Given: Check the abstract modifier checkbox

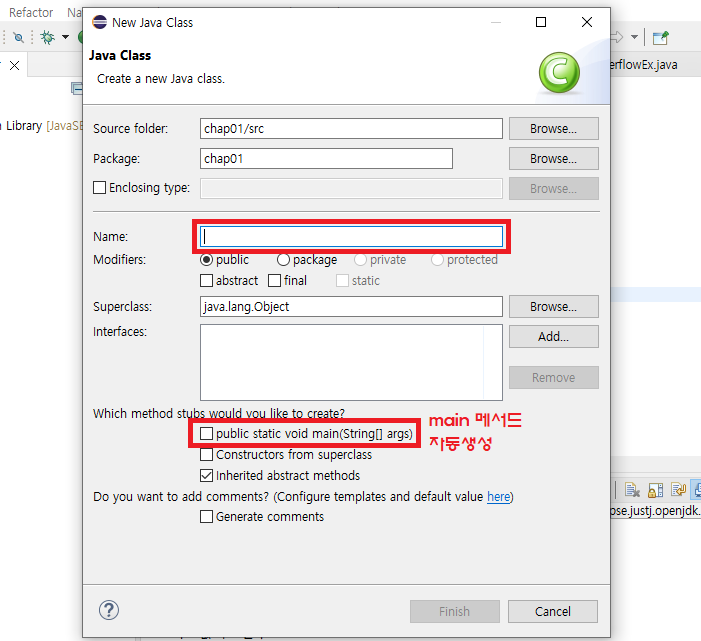Looking at the screenshot, I should pos(207,281).
